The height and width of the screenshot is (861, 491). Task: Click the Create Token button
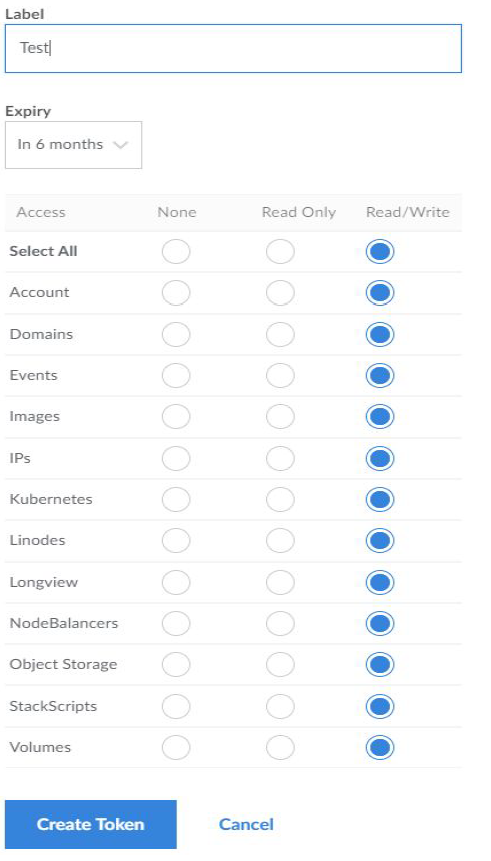tap(91, 824)
